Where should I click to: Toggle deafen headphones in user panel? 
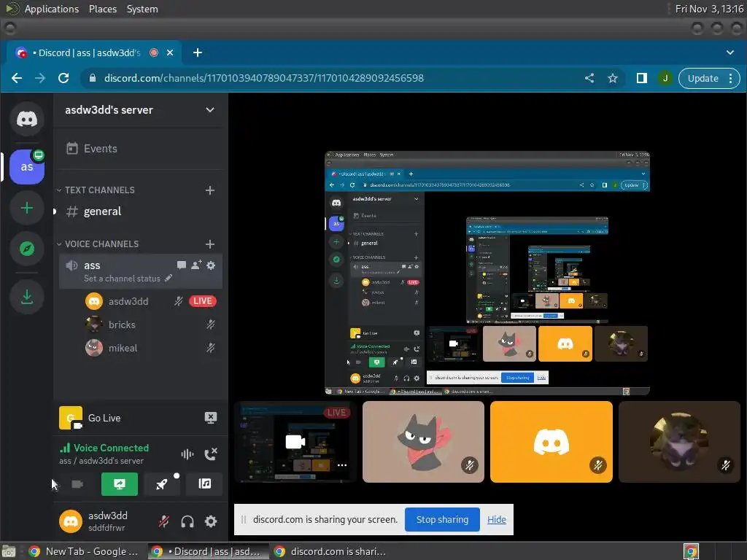tap(187, 521)
